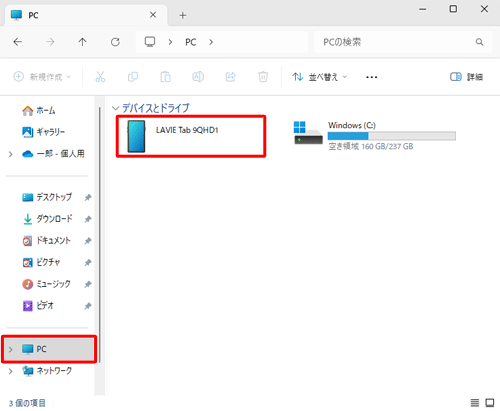Click the pin icon beside ピクチャ

88,262
